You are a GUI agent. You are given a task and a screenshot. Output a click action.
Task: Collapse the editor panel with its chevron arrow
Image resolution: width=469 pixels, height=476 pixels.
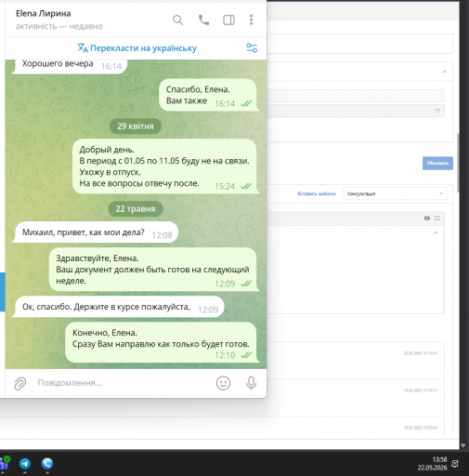[436, 232]
